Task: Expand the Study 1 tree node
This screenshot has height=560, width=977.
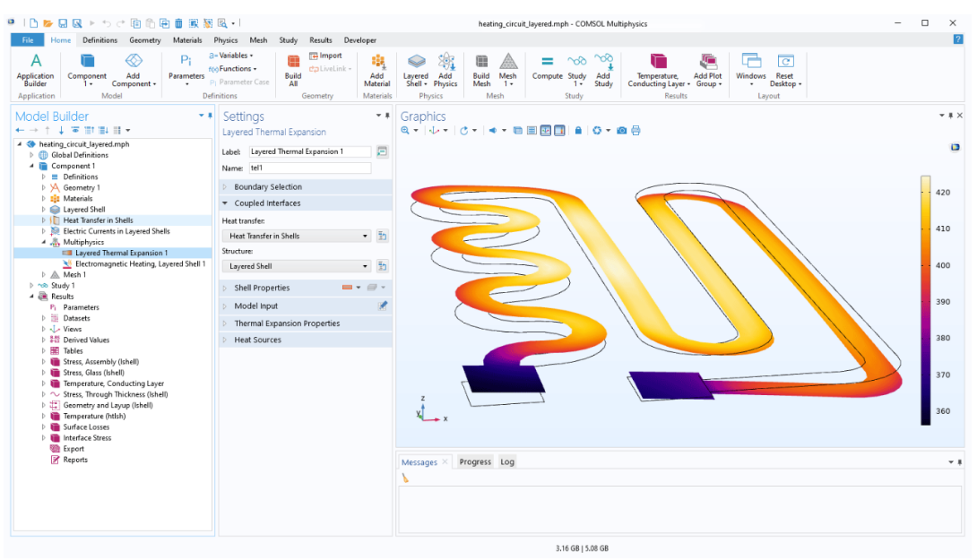Action: (x=31, y=285)
